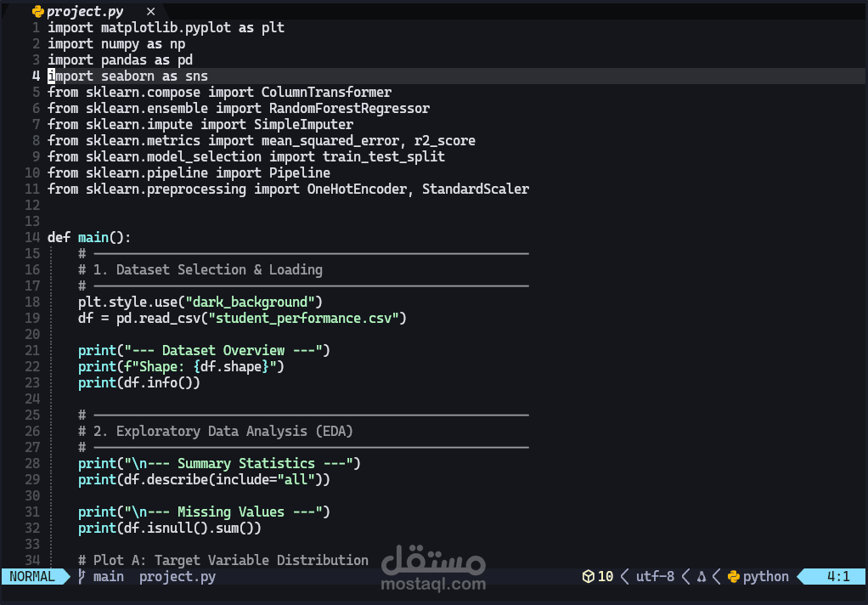Click r2_score on line 8
This screenshot has height=605, width=868.
[444, 141]
